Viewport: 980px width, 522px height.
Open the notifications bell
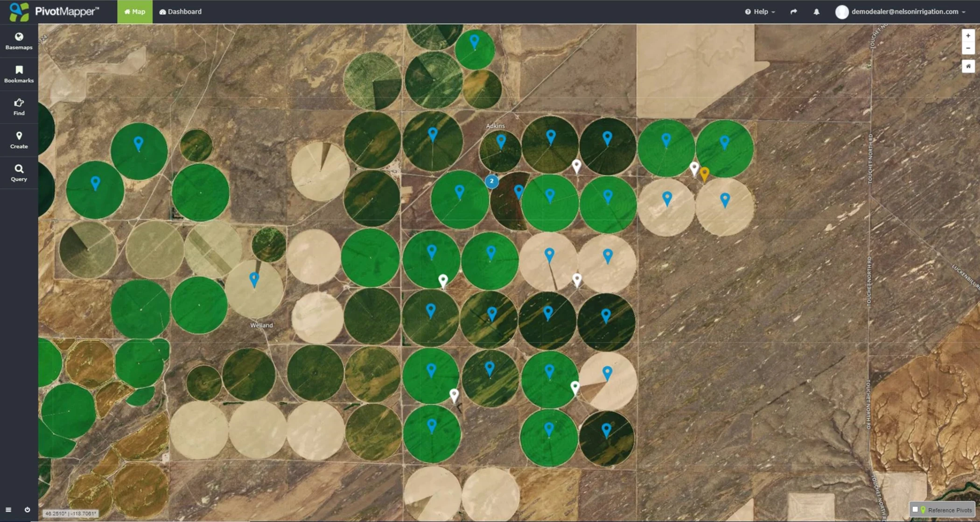click(x=816, y=12)
